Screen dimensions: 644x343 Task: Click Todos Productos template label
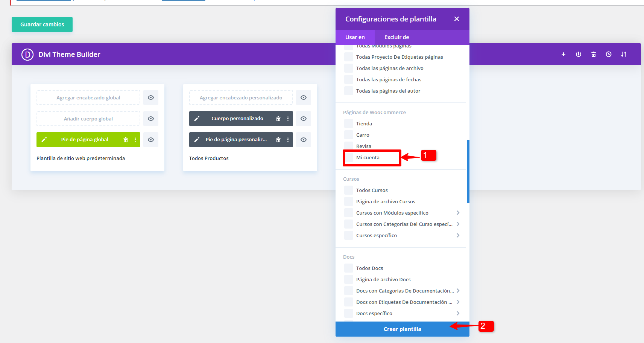tap(209, 159)
